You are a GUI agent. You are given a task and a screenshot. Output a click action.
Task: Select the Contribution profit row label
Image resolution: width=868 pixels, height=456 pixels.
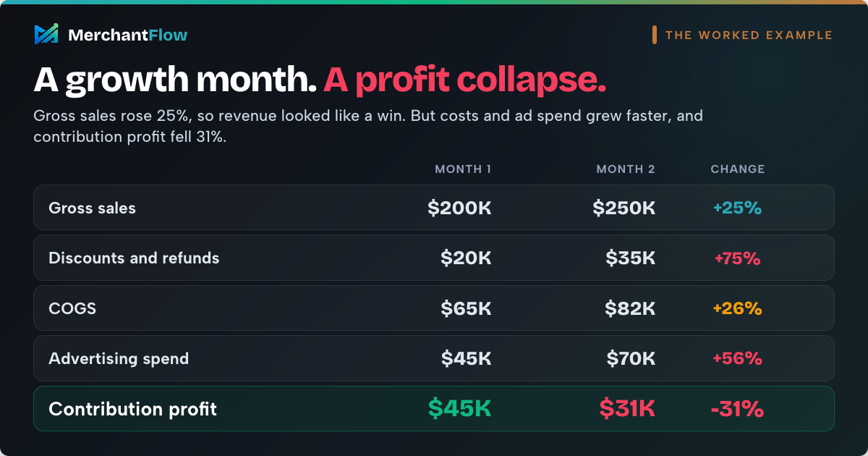(132, 409)
